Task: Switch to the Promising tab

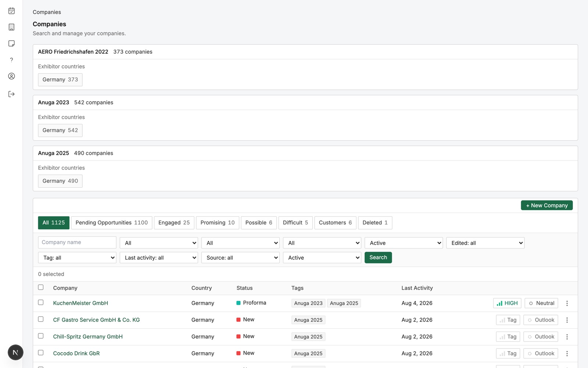Action: [218, 223]
